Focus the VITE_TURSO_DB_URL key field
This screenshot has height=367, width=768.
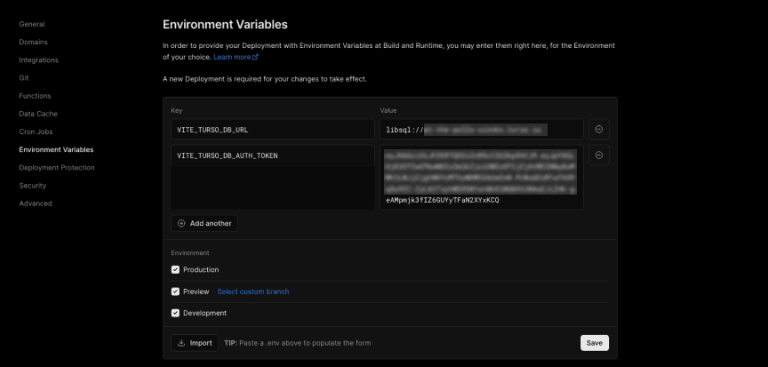(x=273, y=129)
